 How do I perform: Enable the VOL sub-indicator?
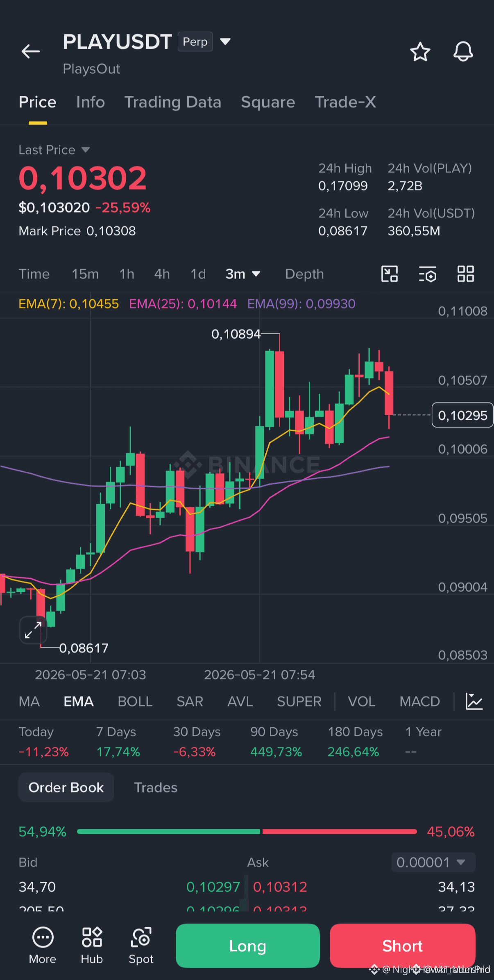(362, 702)
